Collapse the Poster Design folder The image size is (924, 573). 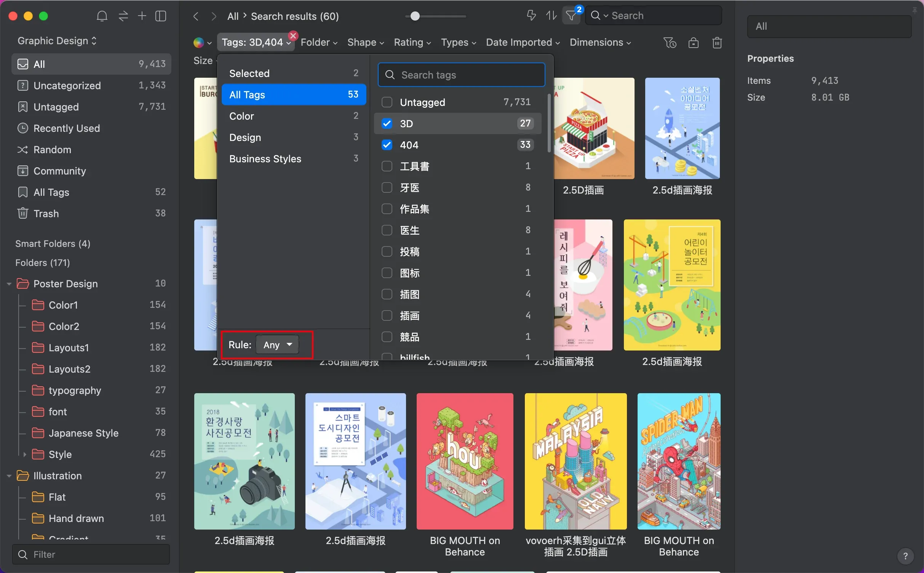[9, 284]
